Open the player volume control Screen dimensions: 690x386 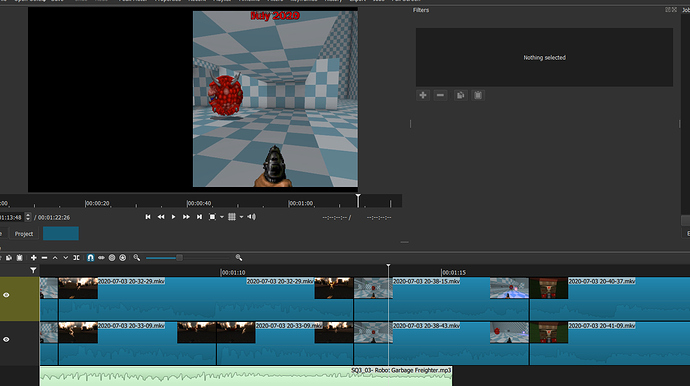coord(251,217)
